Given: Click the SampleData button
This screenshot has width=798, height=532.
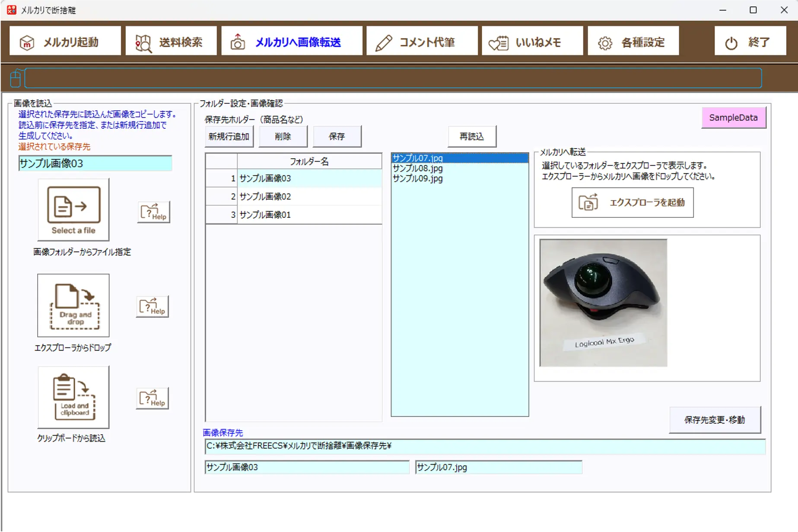Looking at the screenshot, I should 733,117.
